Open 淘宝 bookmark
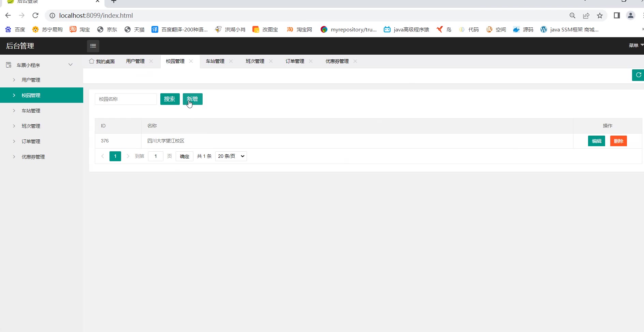The width and height of the screenshot is (644, 332). 80,30
